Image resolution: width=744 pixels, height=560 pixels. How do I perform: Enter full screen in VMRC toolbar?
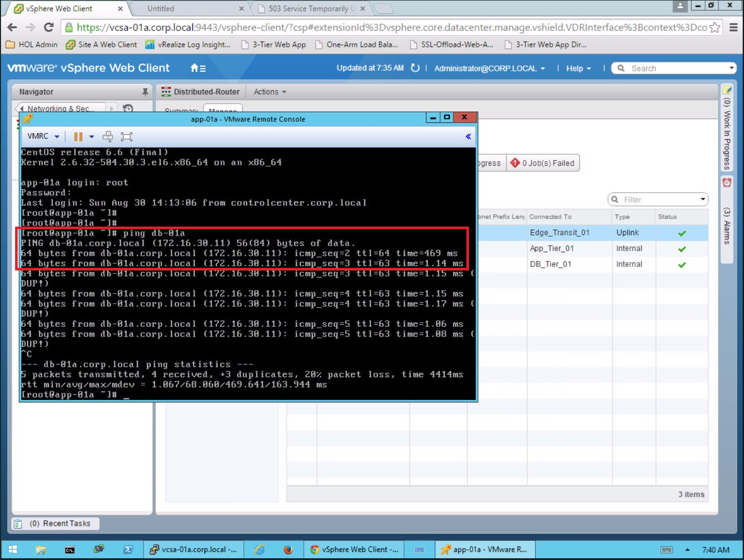coord(126,136)
